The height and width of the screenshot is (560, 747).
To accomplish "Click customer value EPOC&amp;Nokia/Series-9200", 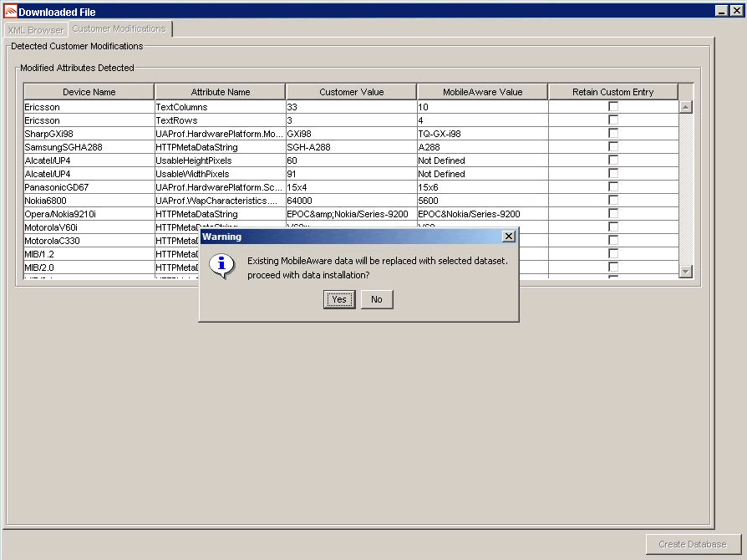I will pyautogui.click(x=352, y=213).
